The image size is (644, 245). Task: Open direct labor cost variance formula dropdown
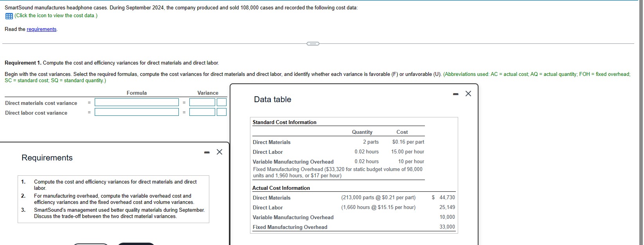(x=137, y=112)
